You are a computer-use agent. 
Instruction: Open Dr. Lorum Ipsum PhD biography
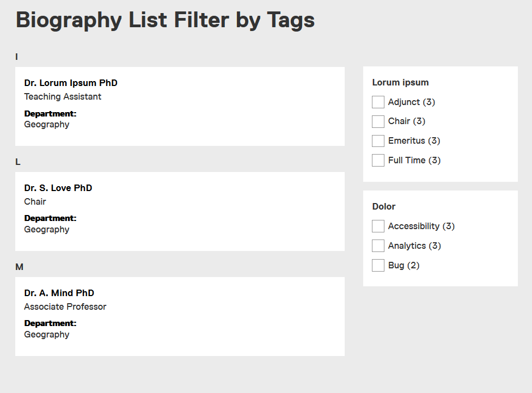pos(71,83)
